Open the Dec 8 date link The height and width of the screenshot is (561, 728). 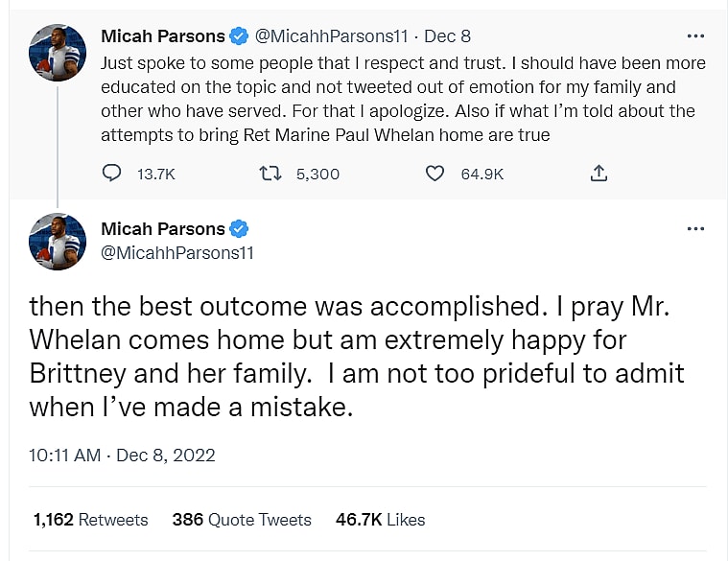pos(446,36)
